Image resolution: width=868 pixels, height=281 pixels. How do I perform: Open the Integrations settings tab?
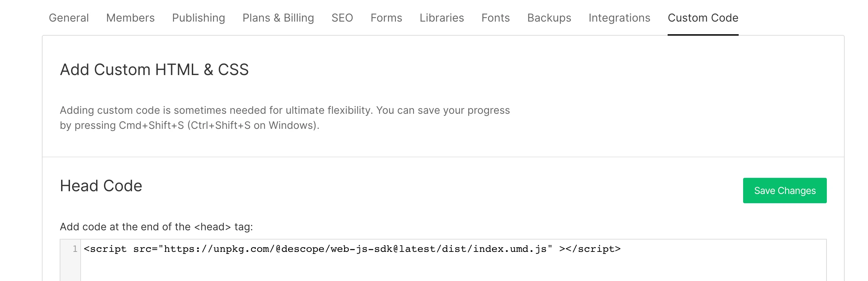619,18
